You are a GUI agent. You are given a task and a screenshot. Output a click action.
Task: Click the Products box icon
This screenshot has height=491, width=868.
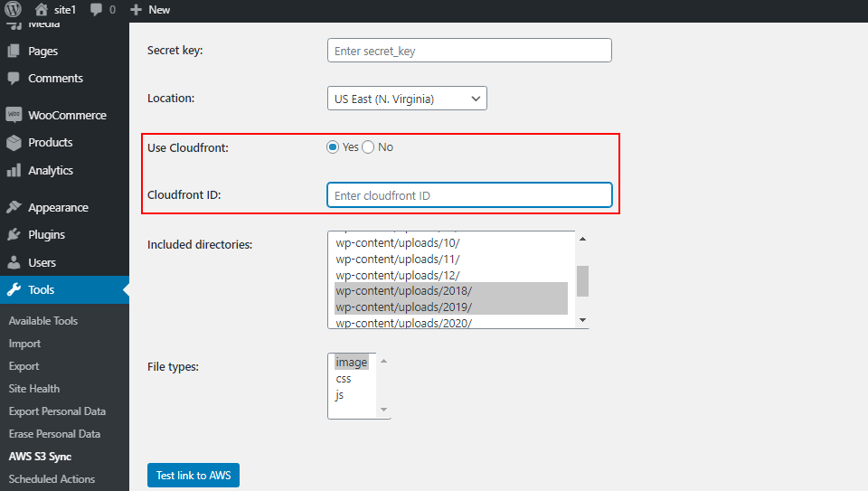[14, 142]
